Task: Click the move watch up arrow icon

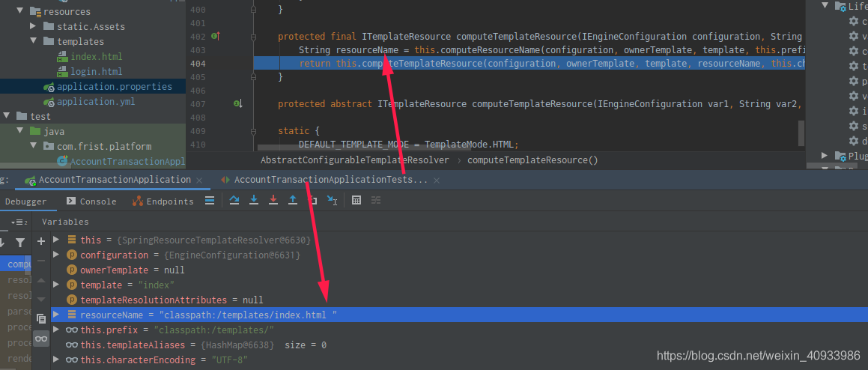Action: (41, 280)
